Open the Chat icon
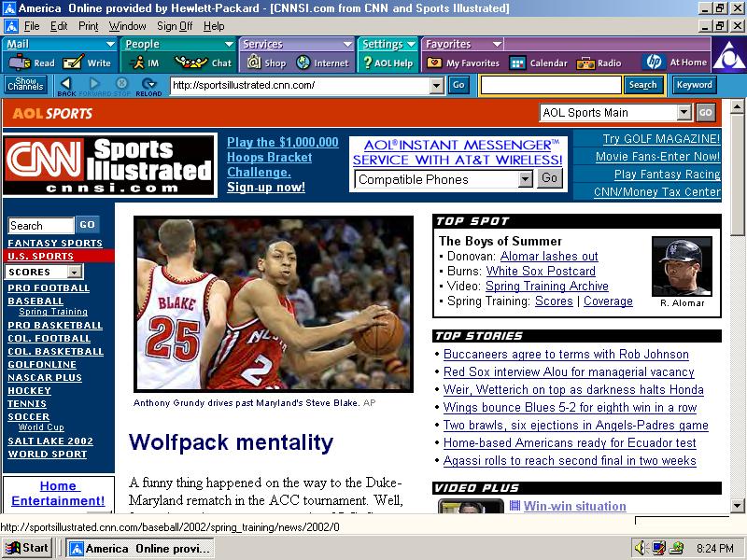This screenshot has width=747, height=560. click(x=190, y=63)
